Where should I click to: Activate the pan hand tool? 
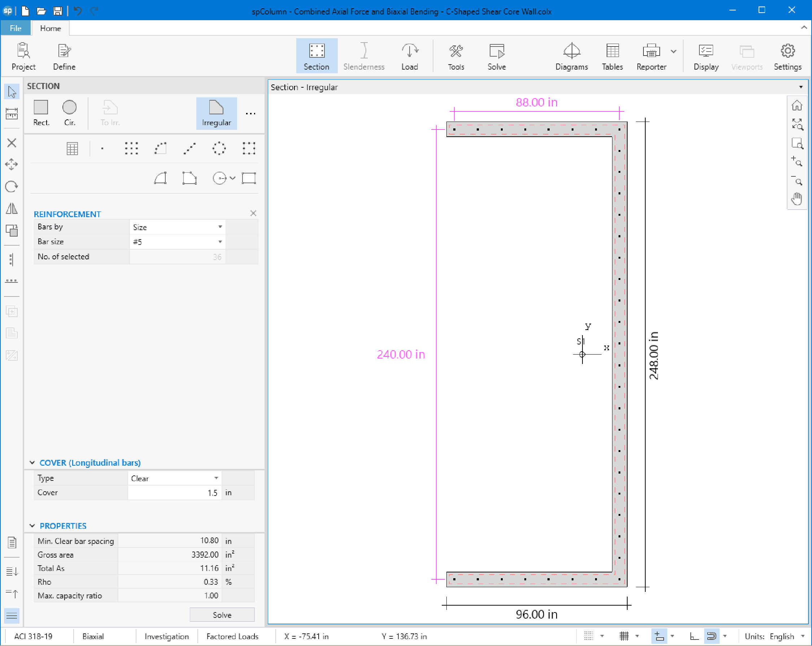796,199
